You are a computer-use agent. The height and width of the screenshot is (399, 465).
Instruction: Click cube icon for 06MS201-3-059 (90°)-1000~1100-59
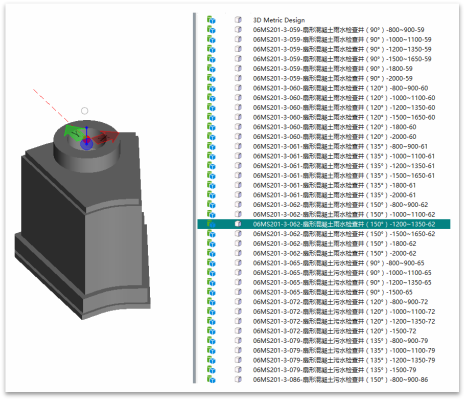[238, 39]
